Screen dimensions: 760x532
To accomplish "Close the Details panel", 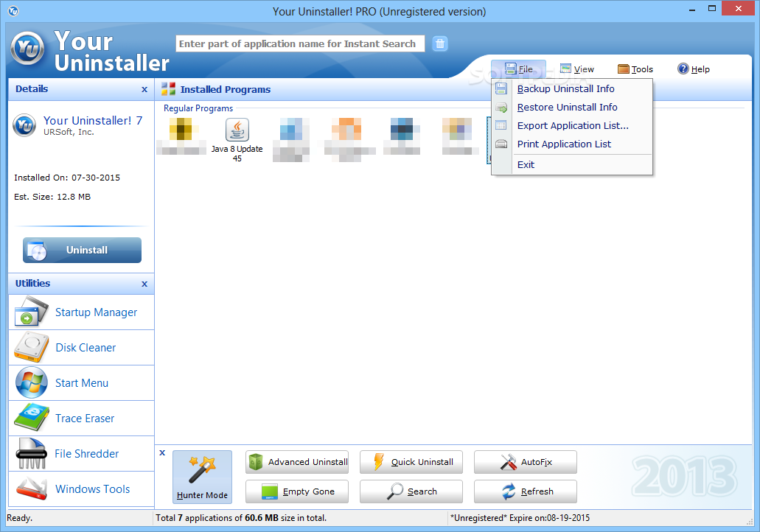I will [x=144, y=90].
